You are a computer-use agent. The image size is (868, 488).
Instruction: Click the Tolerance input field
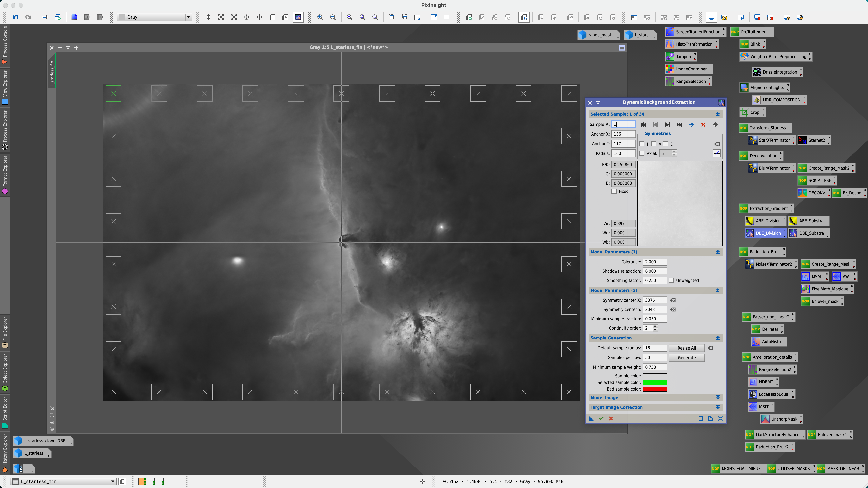click(x=654, y=262)
